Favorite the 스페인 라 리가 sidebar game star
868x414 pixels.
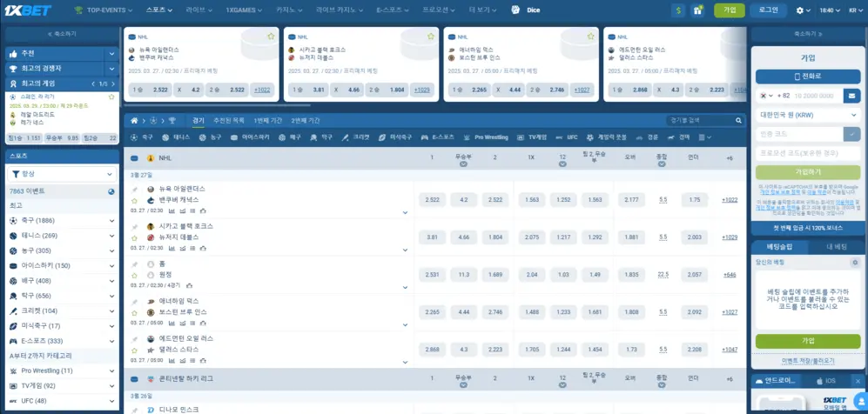(x=111, y=97)
